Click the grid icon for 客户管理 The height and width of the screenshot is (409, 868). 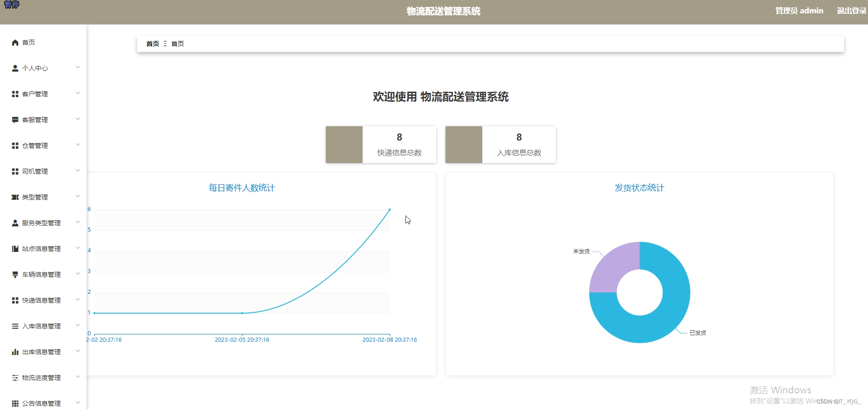pos(15,94)
